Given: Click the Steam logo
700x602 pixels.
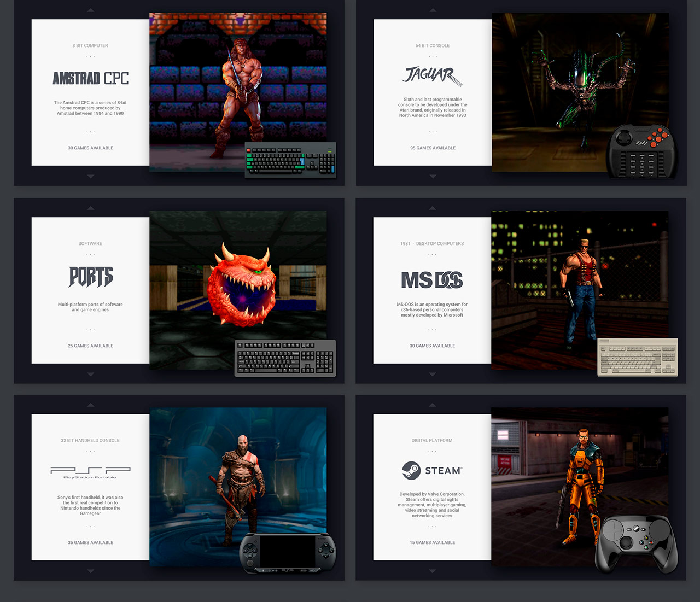Looking at the screenshot, I should pyautogui.click(x=432, y=471).
